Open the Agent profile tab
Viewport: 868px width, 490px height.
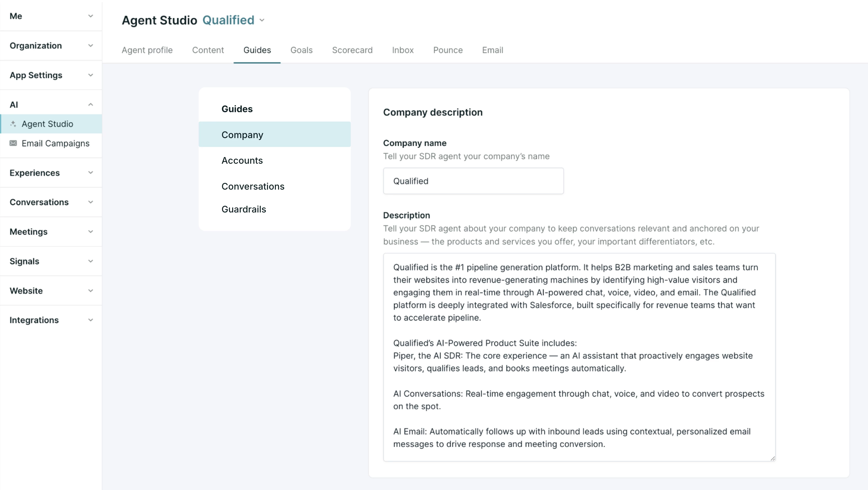[147, 50]
